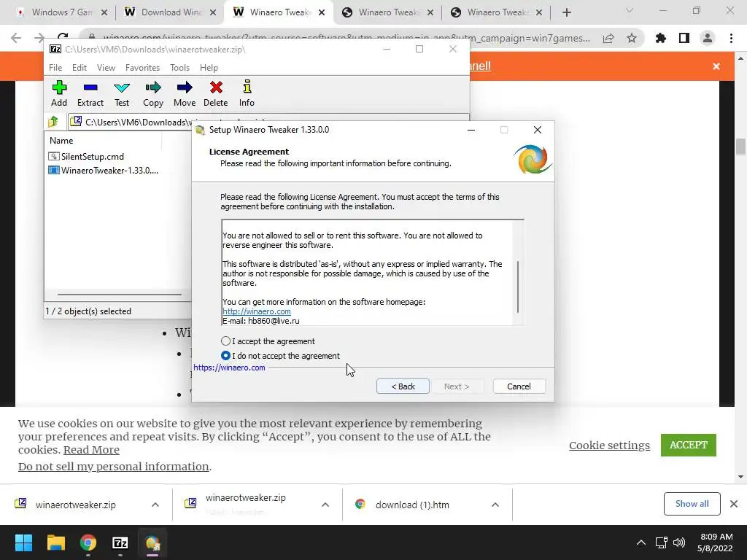Click https://winaero.com link above setup buttons

[229, 367]
